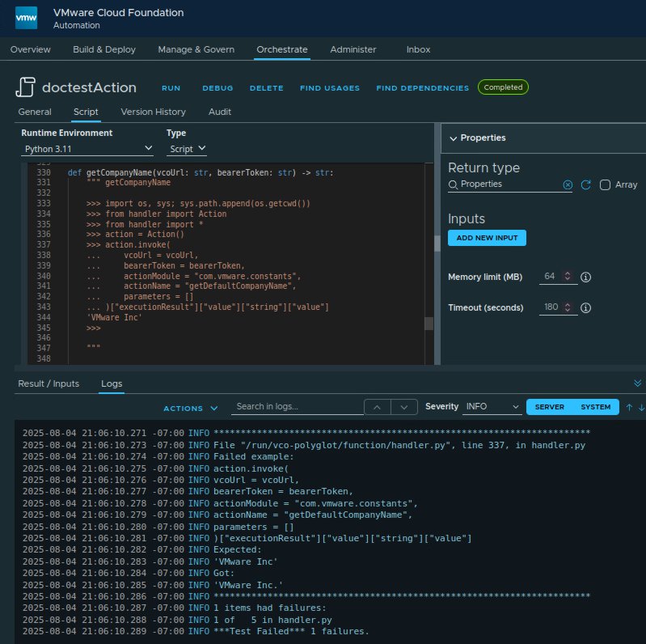This screenshot has height=644, width=646.
Task: Reset return type with refresh icon
Action: (585, 184)
